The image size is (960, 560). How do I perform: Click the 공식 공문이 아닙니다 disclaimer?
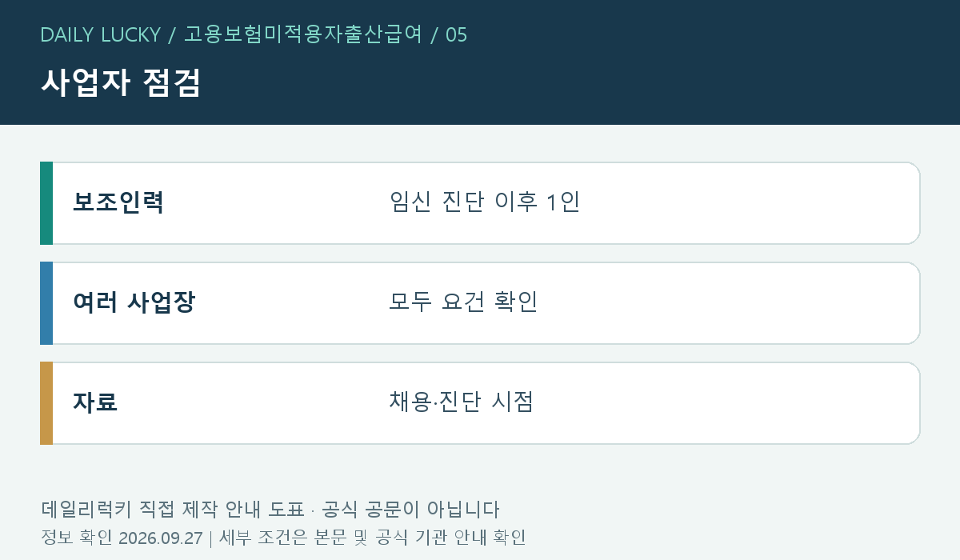click(x=409, y=510)
